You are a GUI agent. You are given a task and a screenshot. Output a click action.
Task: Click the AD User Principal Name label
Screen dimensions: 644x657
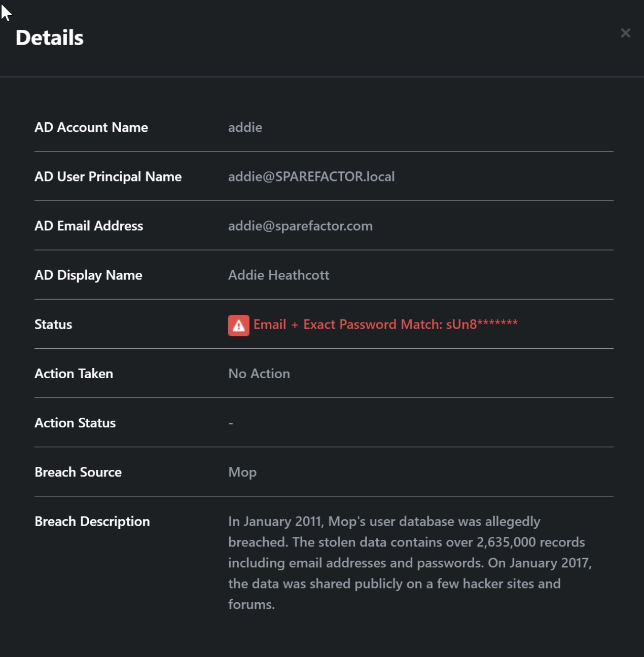tap(108, 177)
